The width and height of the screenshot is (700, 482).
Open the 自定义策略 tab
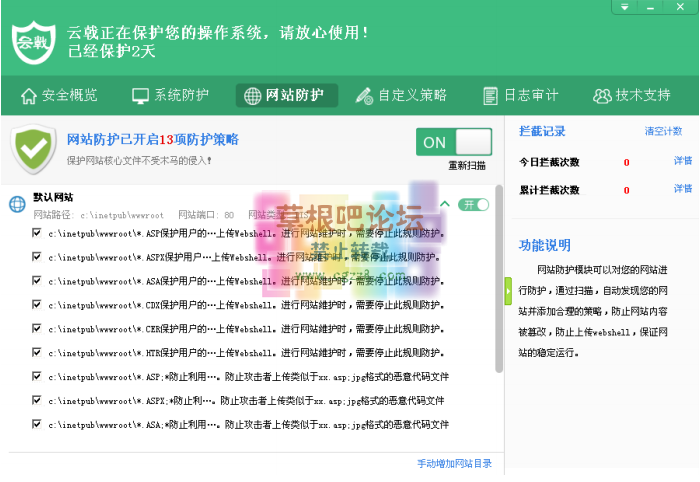[401, 96]
